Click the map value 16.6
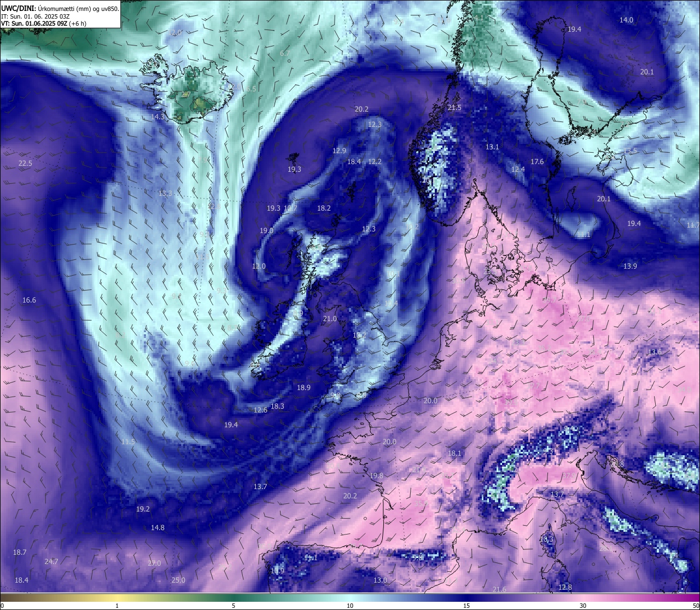 click(x=29, y=300)
